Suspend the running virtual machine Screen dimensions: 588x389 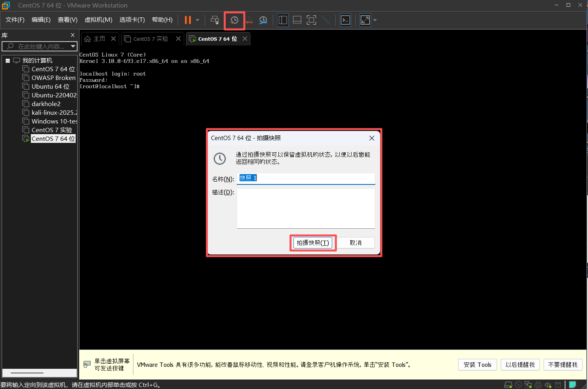(187, 20)
